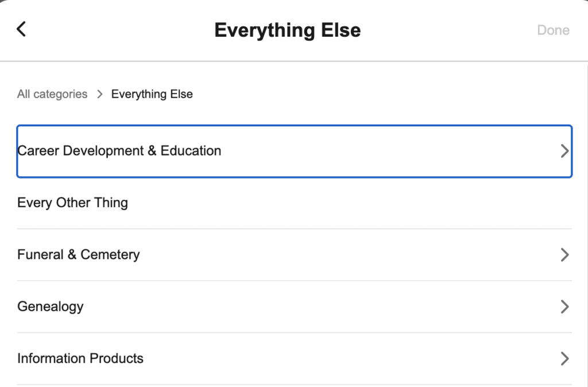The image size is (588, 387).
Task: Click the Everything Else page title
Action: [x=288, y=30]
